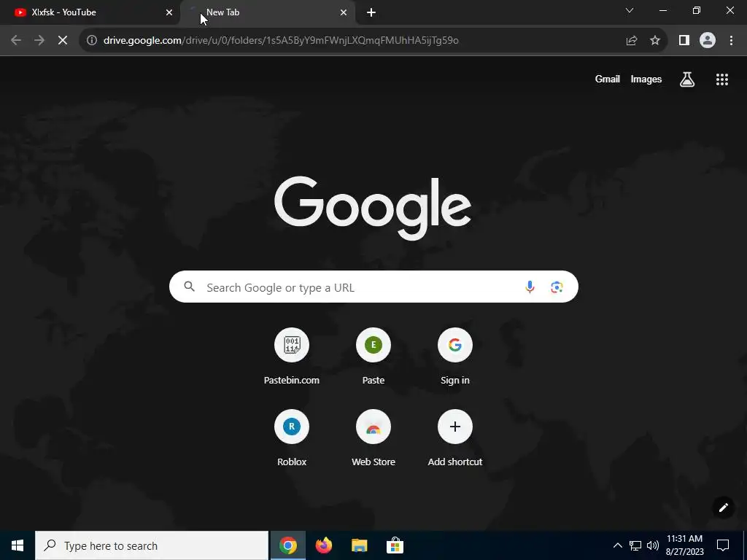The width and height of the screenshot is (747, 560).
Task: Go back with the browser back arrow
Action: [16, 41]
